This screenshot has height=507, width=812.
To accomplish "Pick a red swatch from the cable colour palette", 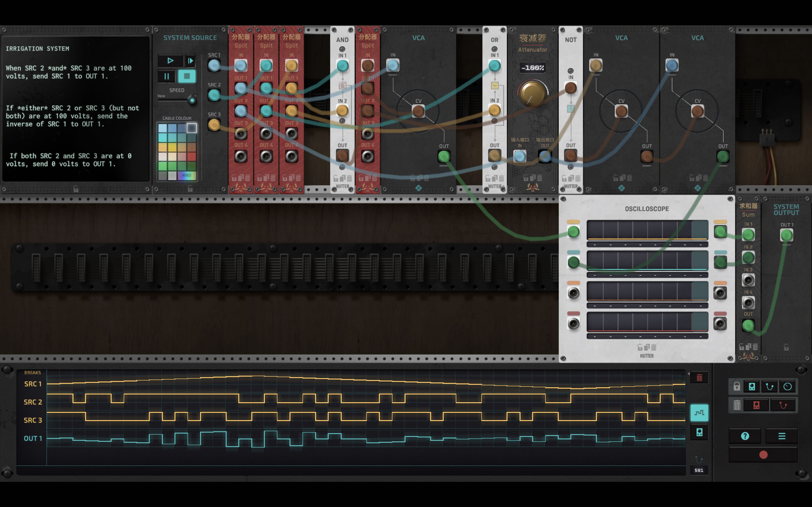I will [192, 157].
